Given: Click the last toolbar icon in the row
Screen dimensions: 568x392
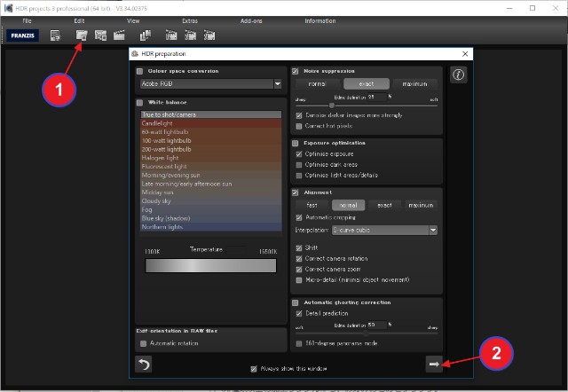Looking at the screenshot, I should 210,36.
